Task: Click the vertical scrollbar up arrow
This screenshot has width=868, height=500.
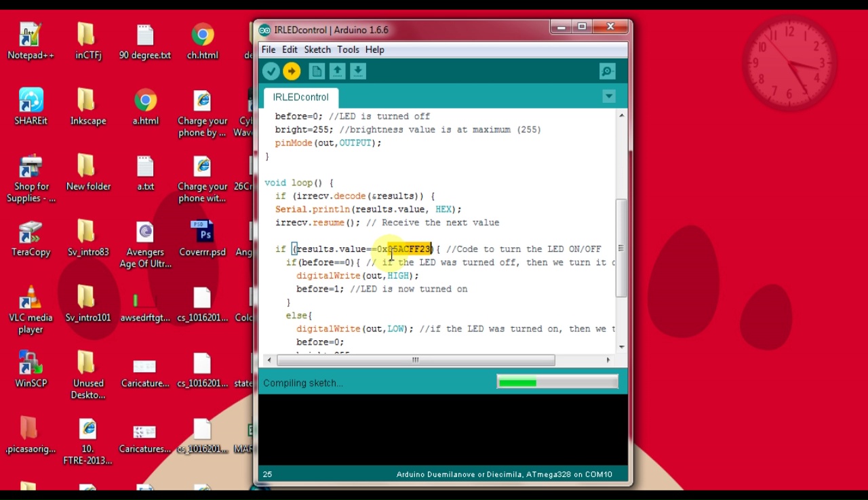Action: [621, 116]
